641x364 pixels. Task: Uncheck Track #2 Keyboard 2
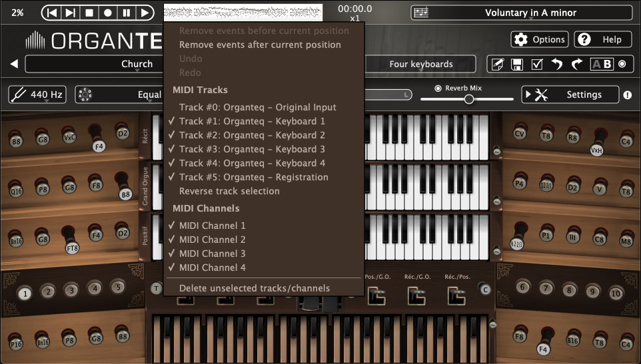pyautogui.click(x=253, y=135)
